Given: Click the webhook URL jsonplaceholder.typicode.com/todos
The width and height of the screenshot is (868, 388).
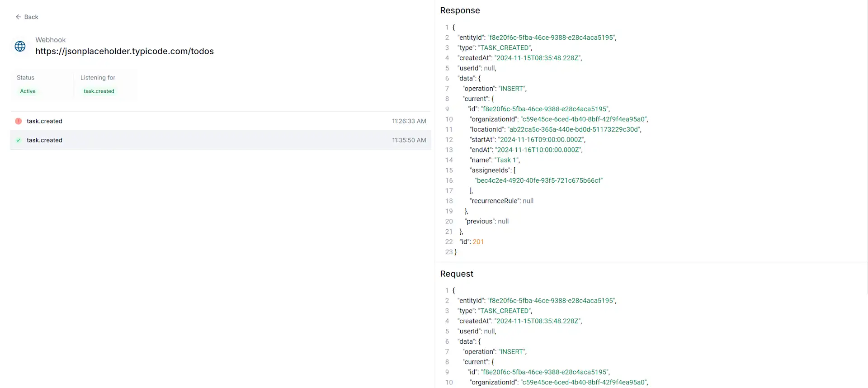Looking at the screenshot, I should pos(125,51).
